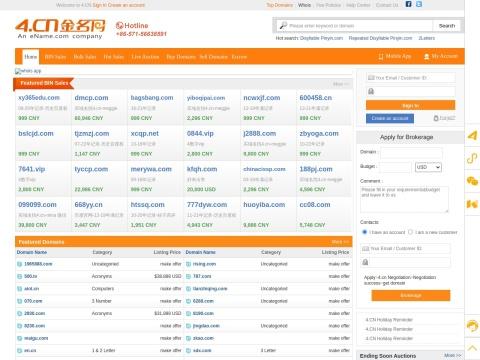480x360 pixels.
Task: Focus the brokerage Domain field
Action: 411,153
